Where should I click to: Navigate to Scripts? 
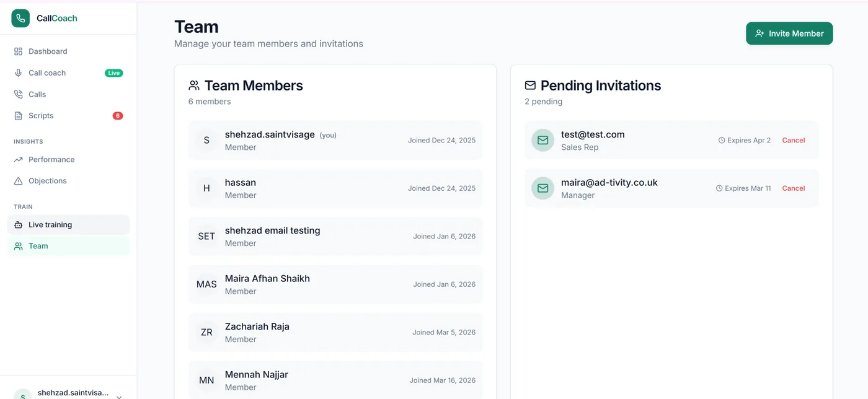point(68,116)
